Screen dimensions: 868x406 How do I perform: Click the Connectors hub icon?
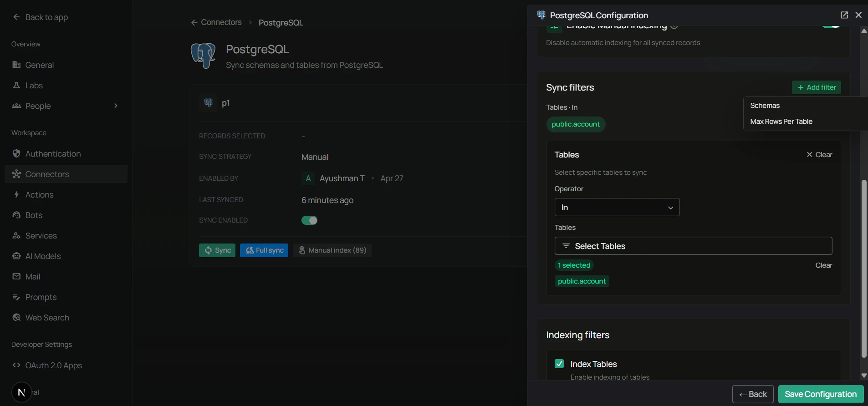(16, 174)
